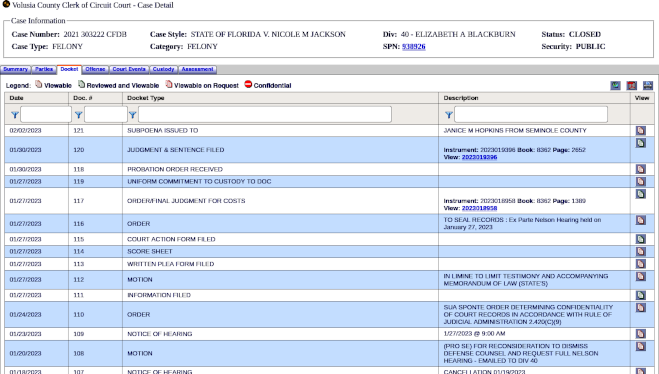Select division 40 - ELIZABETH A BLACKBURN
The image size is (659, 374).
pyautogui.click(x=458, y=34)
